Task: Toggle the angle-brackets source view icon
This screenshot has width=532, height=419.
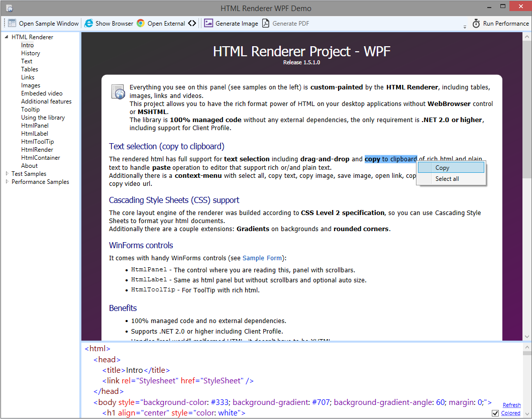Action: click(x=192, y=23)
